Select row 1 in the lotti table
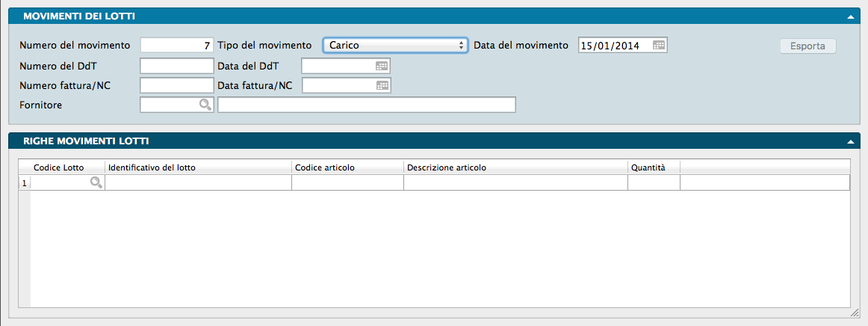Image resolution: width=868 pixels, height=326 pixels. [24, 182]
